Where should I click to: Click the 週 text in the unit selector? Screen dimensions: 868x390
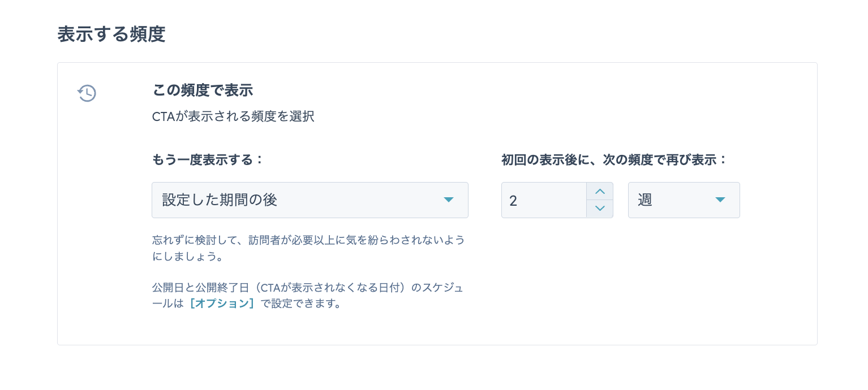point(645,200)
